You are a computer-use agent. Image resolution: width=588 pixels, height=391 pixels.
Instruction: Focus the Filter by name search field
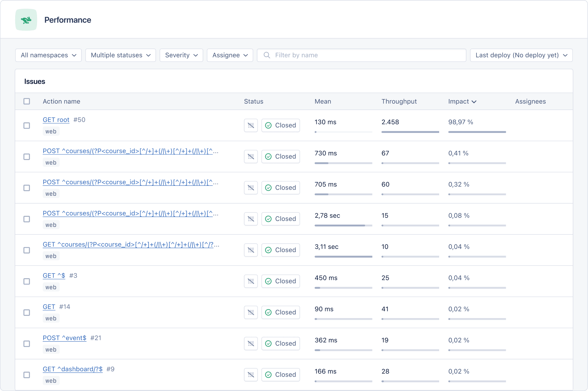point(362,55)
